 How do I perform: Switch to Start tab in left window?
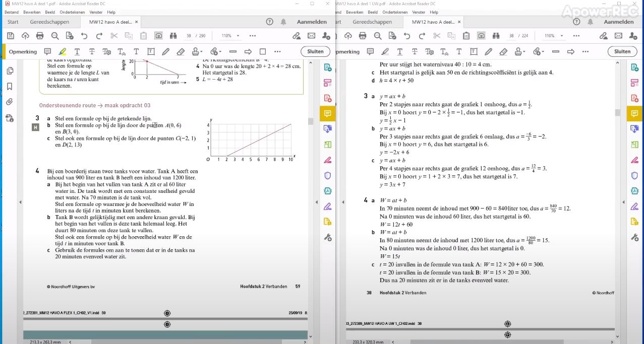(13, 22)
